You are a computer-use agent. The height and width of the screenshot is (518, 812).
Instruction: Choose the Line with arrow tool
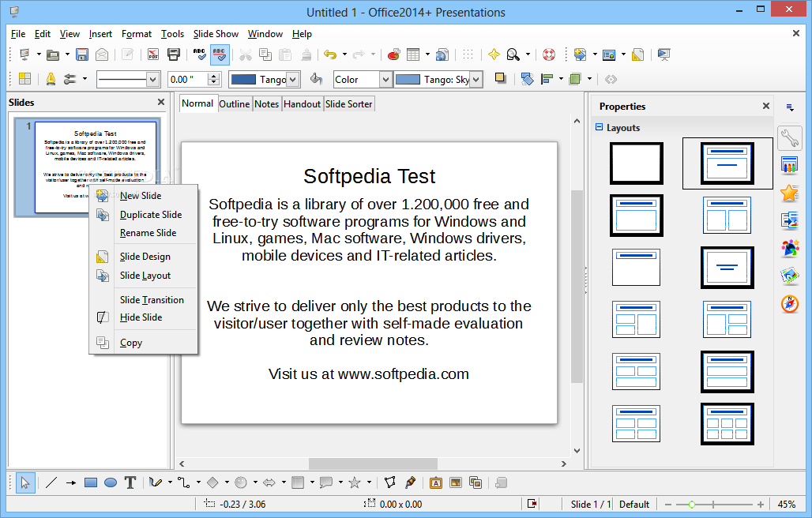click(x=71, y=482)
